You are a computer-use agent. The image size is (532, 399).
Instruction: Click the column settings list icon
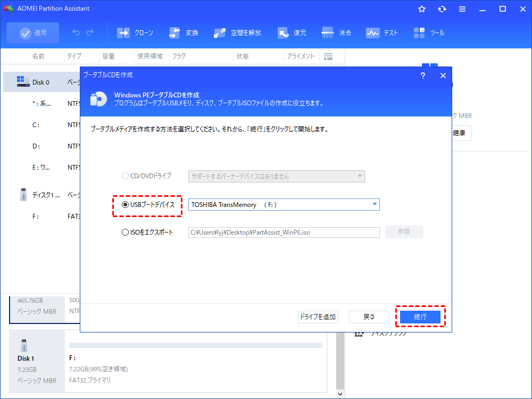coord(328,57)
